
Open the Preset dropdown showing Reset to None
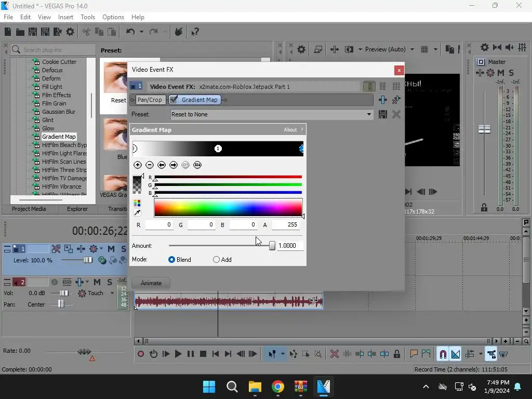click(271, 114)
